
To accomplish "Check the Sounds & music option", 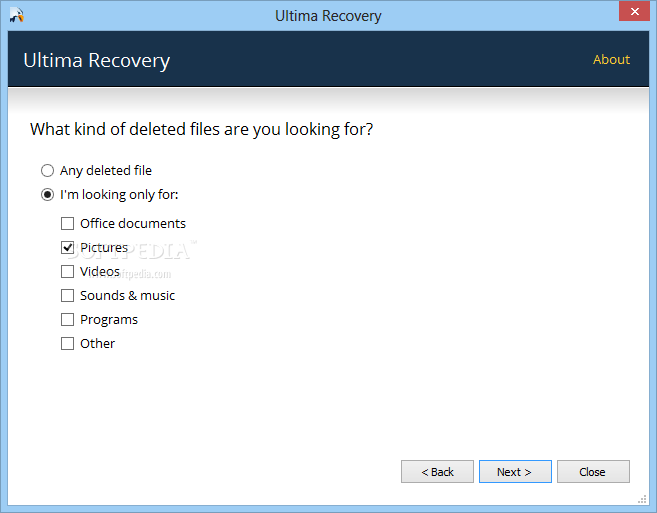I will click(67, 295).
